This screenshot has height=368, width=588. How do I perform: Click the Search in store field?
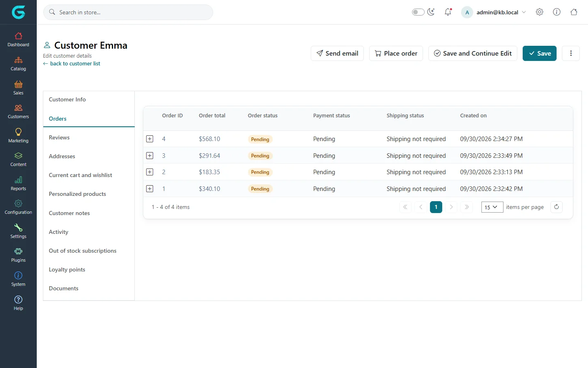(128, 12)
